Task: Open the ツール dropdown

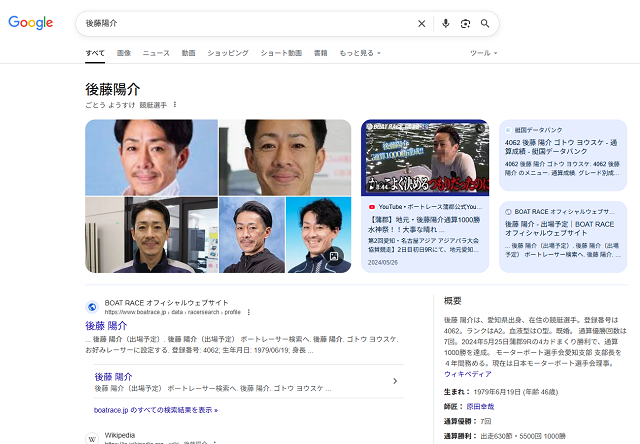Action: click(x=484, y=53)
